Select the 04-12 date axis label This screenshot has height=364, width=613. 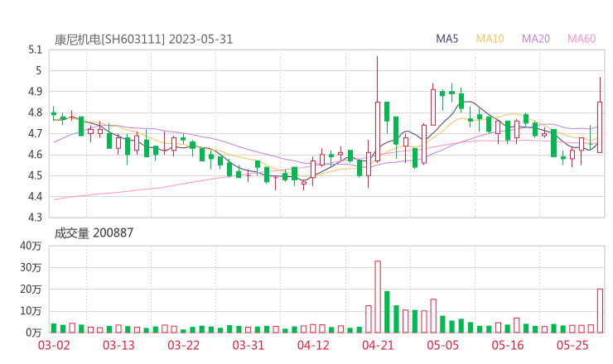point(313,344)
